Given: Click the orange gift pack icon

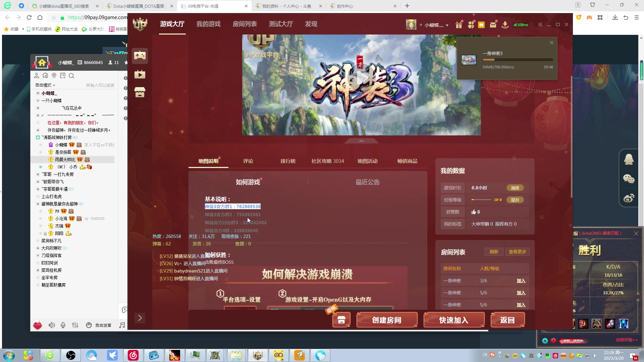Looking at the screenshot, I should 481,25.
